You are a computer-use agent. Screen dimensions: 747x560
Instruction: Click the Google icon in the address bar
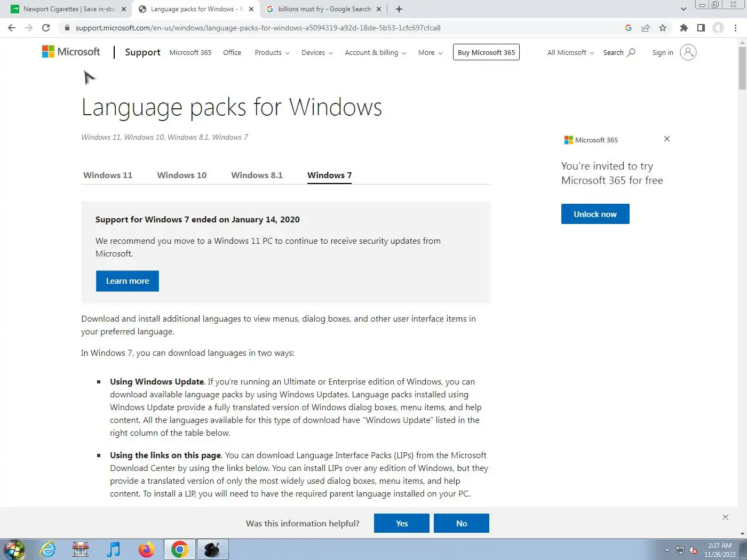pyautogui.click(x=628, y=28)
